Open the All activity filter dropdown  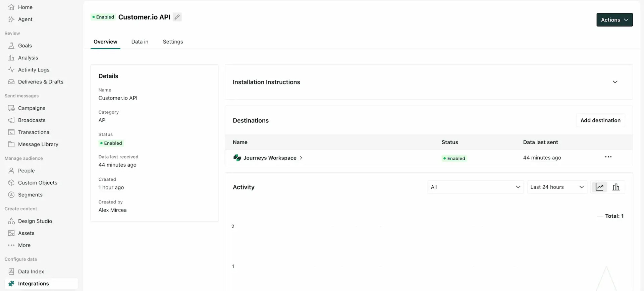click(475, 187)
